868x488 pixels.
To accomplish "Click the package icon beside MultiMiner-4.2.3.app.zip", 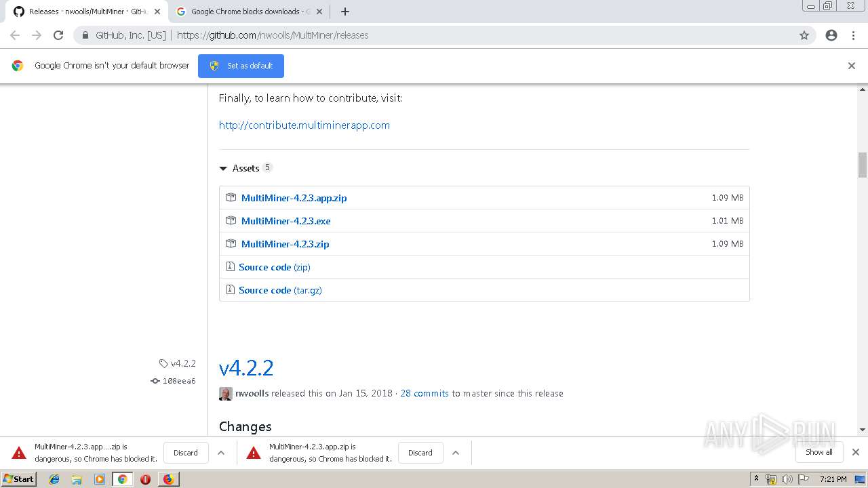I will coord(231,198).
